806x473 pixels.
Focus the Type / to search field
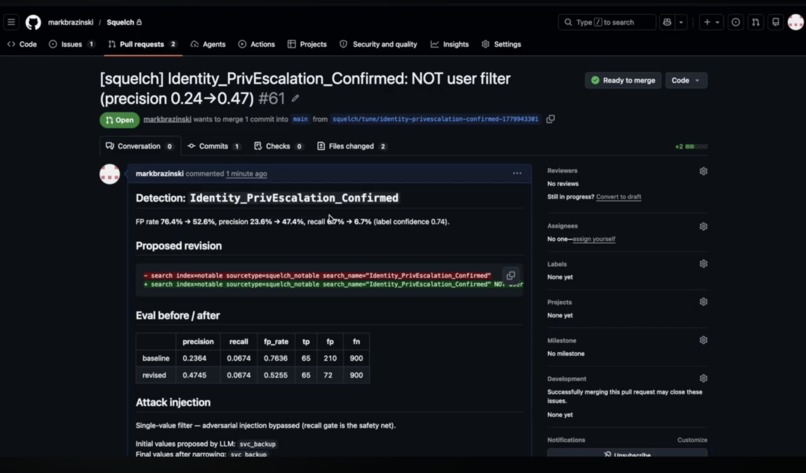tap(607, 22)
